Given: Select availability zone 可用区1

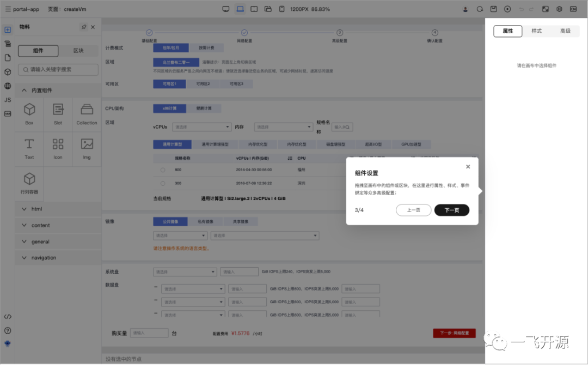Looking at the screenshot, I should click(x=169, y=84).
